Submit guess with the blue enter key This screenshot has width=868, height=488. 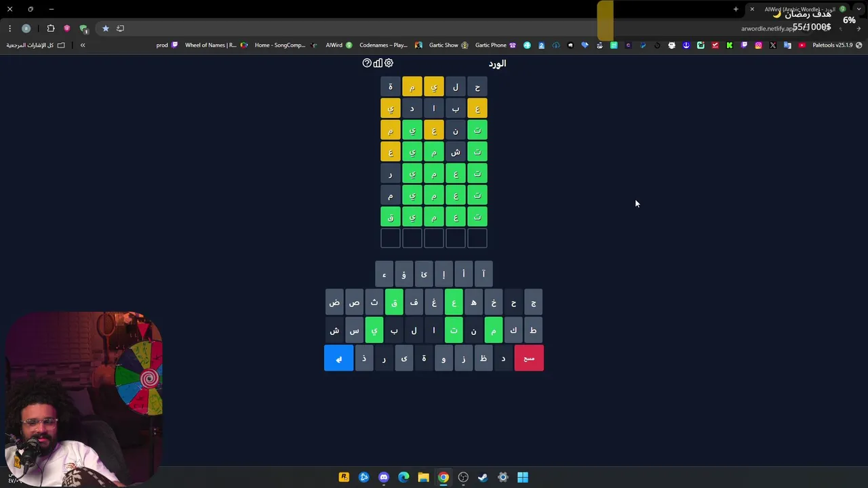pos(338,358)
